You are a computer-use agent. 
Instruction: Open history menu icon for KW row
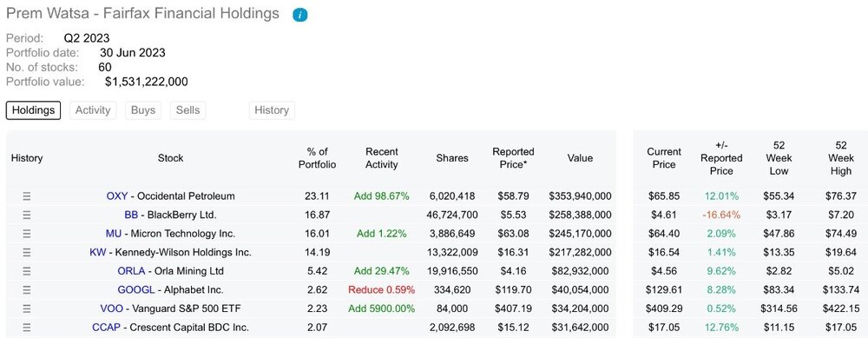coord(27,253)
